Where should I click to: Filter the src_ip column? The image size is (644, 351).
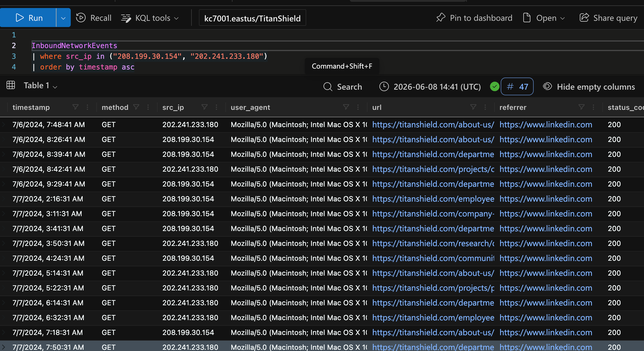tap(205, 107)
